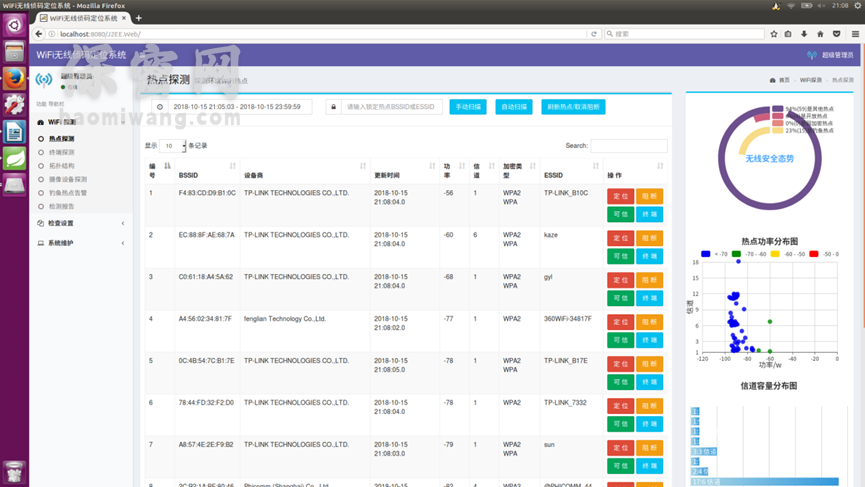Image resolution: width=865 pixels, height=487 pixels.
Task: Open the records-per-page dropdown showing 10
Action: 172,146
